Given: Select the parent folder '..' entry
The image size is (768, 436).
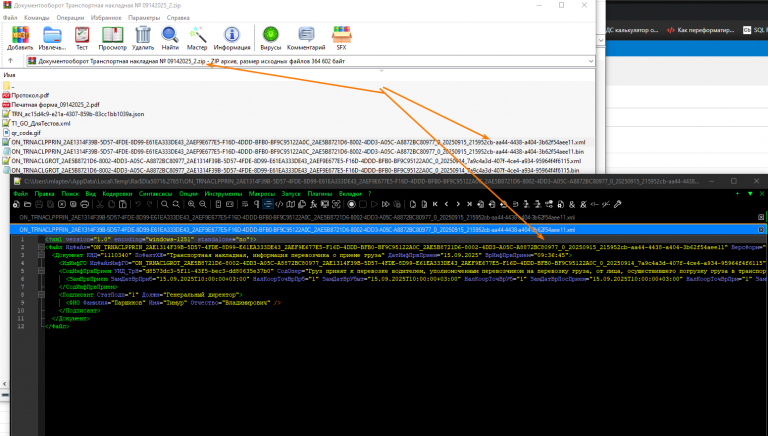Looking at the screenshot, I should click(x=9, y=86).
